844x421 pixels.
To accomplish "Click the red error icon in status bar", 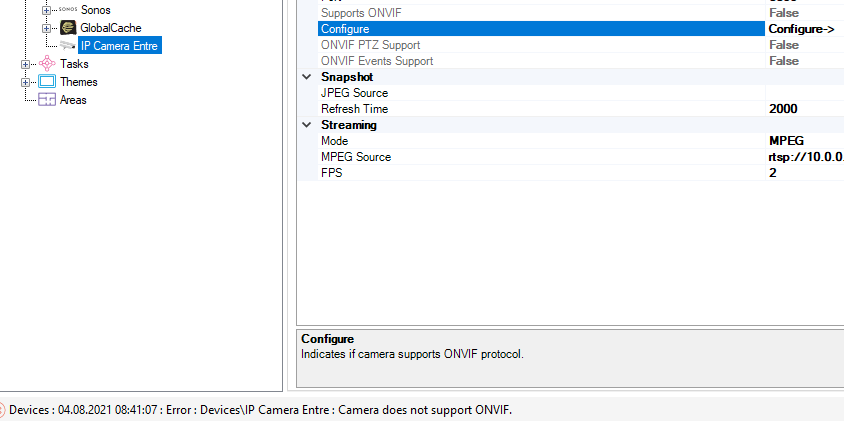I will (3, 410).
